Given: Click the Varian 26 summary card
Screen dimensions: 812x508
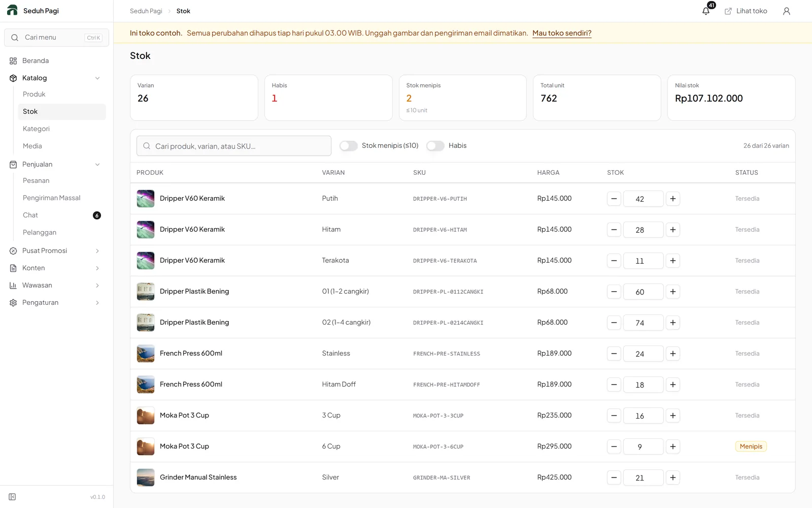Looking at the screenshot, I should [194, 98].
